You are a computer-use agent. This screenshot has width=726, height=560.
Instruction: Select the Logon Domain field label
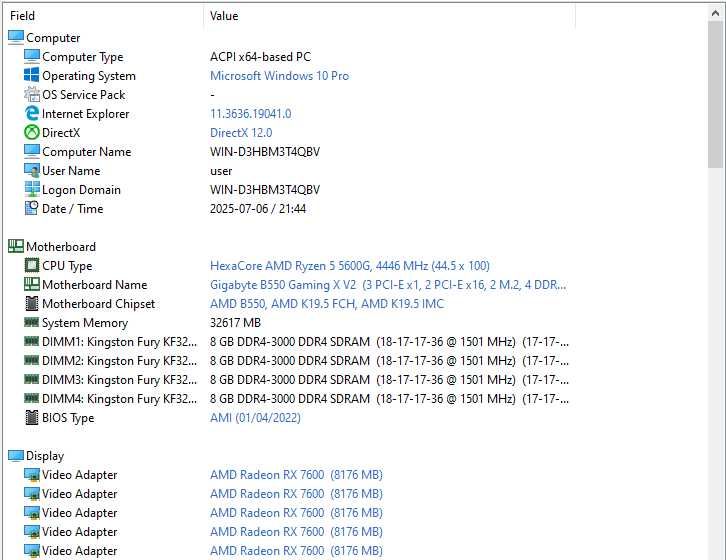click(x=81, y=189)
